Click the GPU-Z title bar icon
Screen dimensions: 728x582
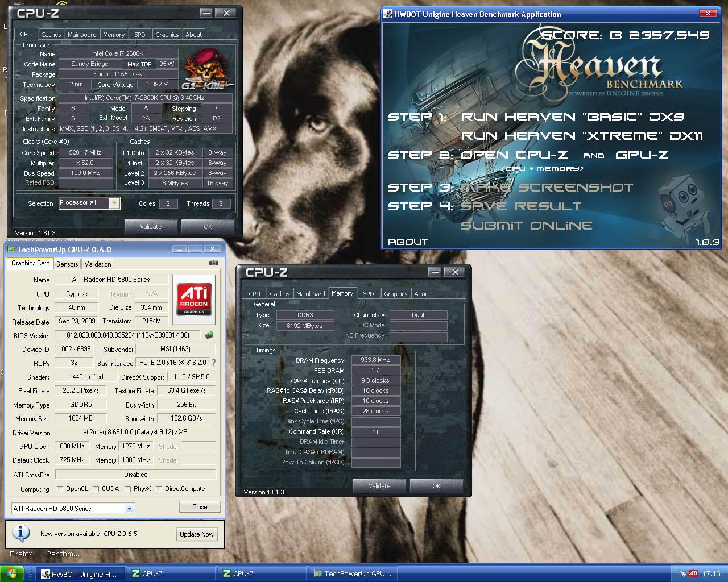(11, 250)
